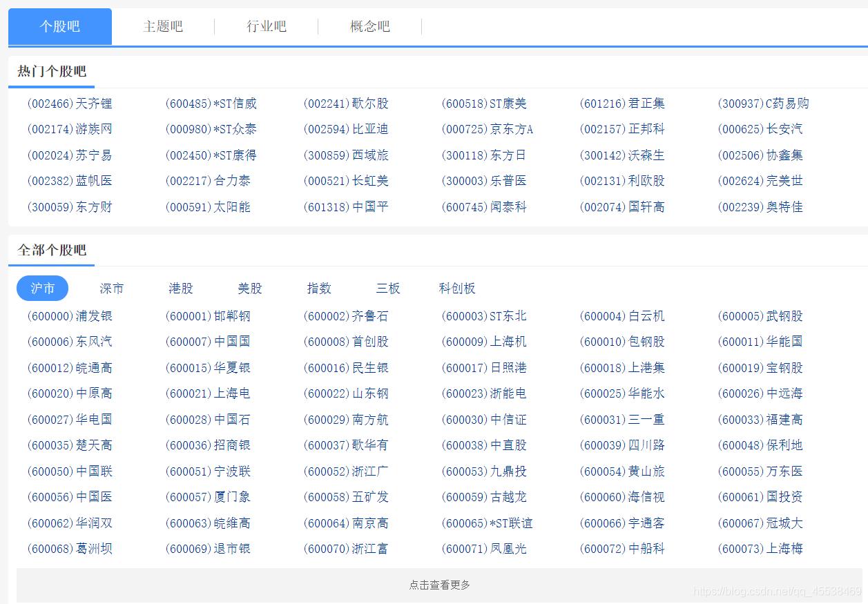Open (300937)C药易购 link
The width and height of the screenshot is (868, 604).
[x=764, y=104]
